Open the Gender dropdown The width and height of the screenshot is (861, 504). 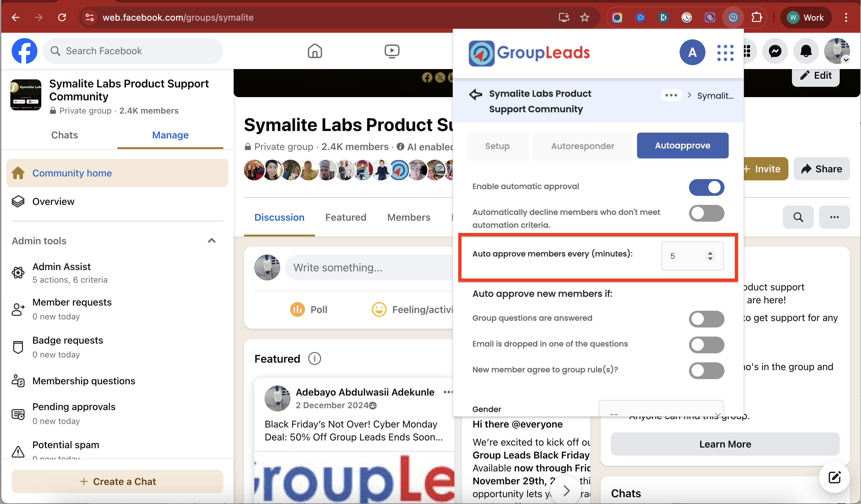pyautogui.click(x=661, y=409)
